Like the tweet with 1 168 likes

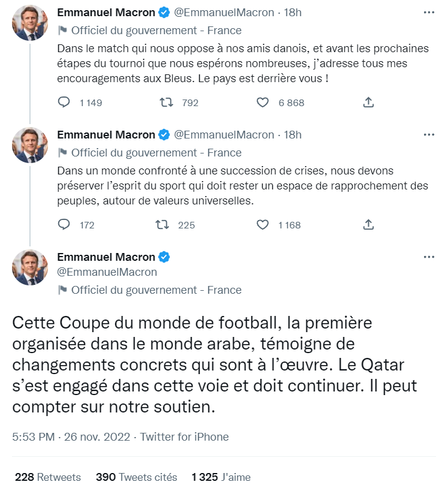(x=262, y=225)
